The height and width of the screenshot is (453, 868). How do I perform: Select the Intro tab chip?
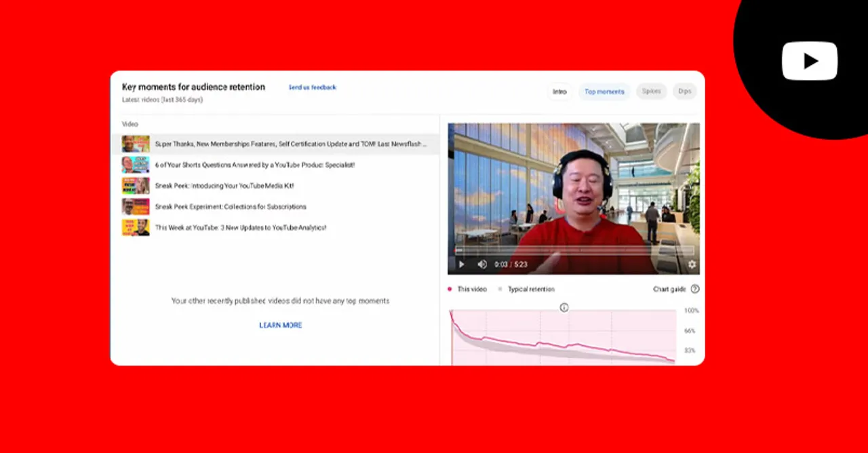[559, 92]
